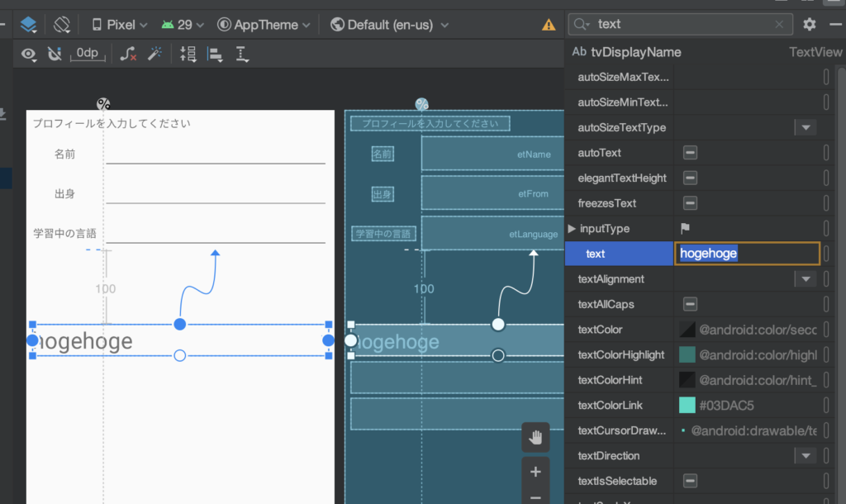Click the blueprint percent guideline marker
This screenshot has height=504, width=846.
click(x=421, y=103)
